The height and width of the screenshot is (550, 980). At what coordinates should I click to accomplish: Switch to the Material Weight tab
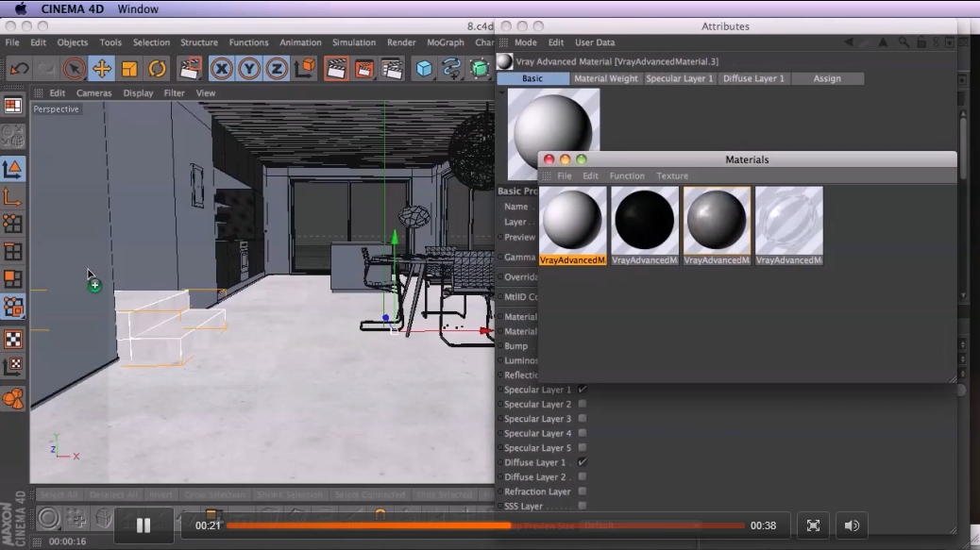[605, 78]
